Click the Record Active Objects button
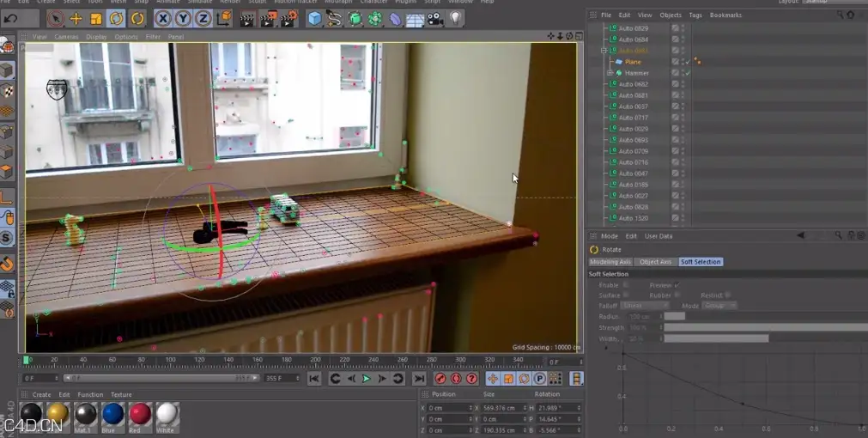The width and height of the screenshot is (868, 438). 440,379
